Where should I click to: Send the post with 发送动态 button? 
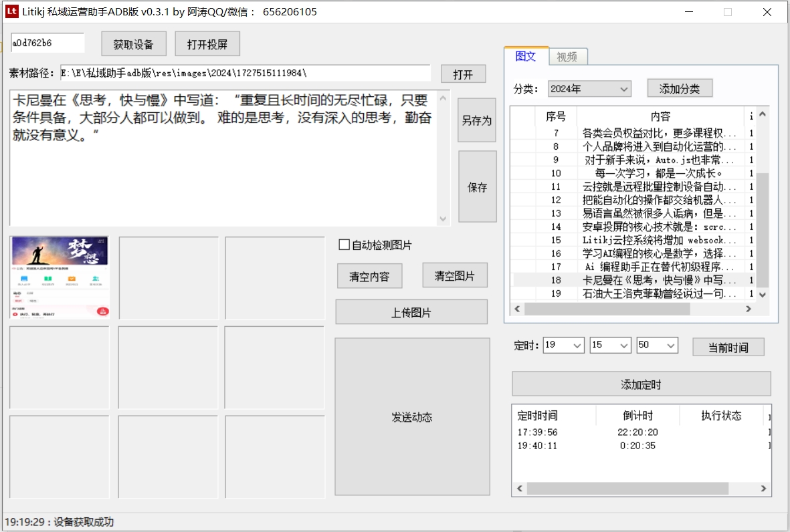click(x=412, y=417)
